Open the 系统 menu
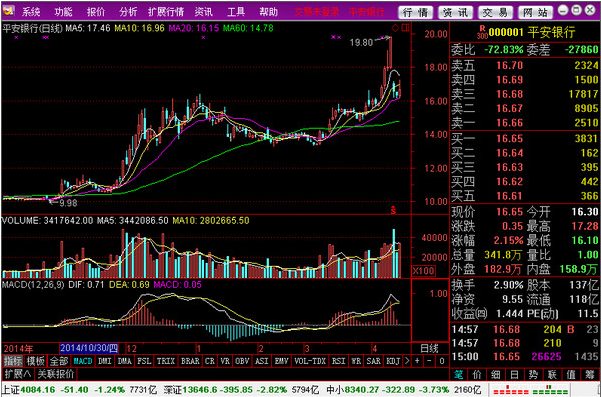Screen dimensions: 601x397 [31, 12]
